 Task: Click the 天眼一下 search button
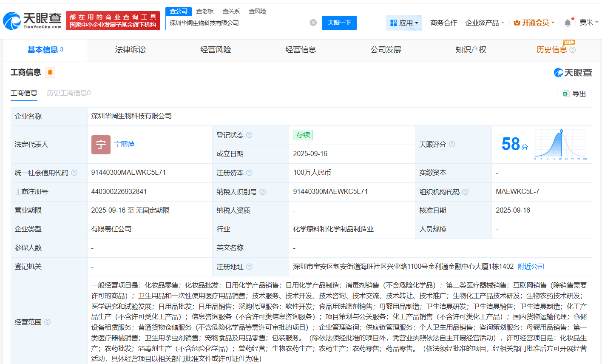pyautogui.click(x=339, y=23)
